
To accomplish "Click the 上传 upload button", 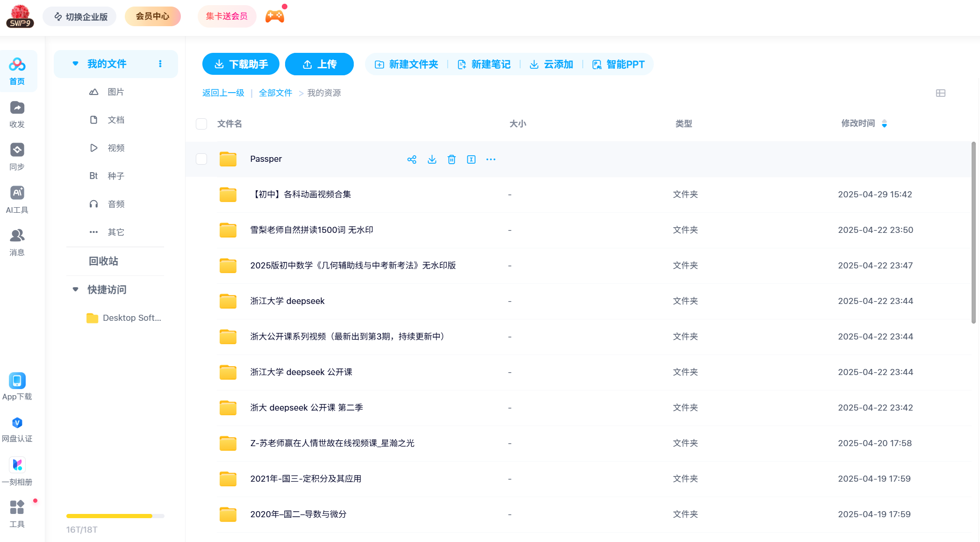I will click(319, 64).
